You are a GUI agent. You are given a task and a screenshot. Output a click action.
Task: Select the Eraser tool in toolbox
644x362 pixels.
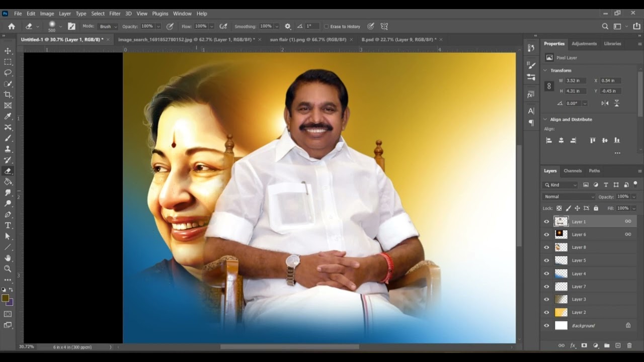pyautogui.click(x=8, y=171)
